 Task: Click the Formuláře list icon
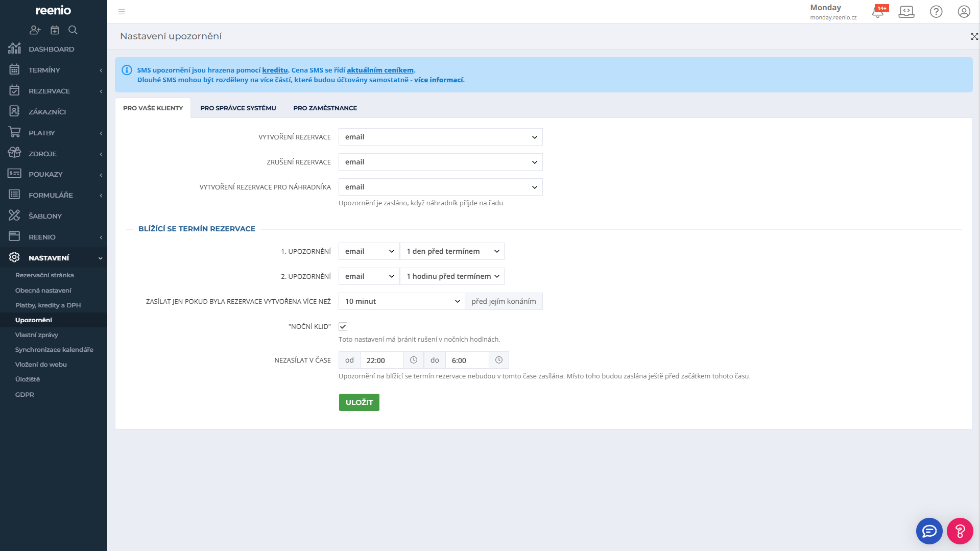click(14, 195)
